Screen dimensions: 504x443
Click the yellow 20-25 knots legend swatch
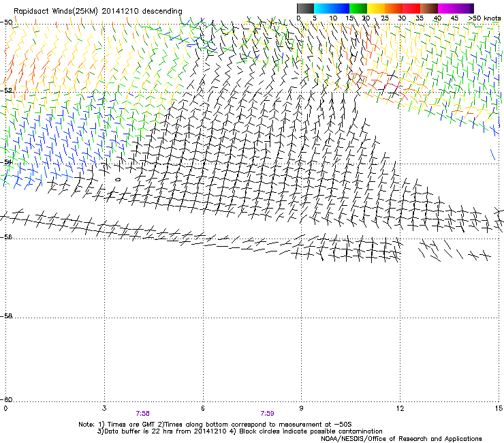(376, 8)
